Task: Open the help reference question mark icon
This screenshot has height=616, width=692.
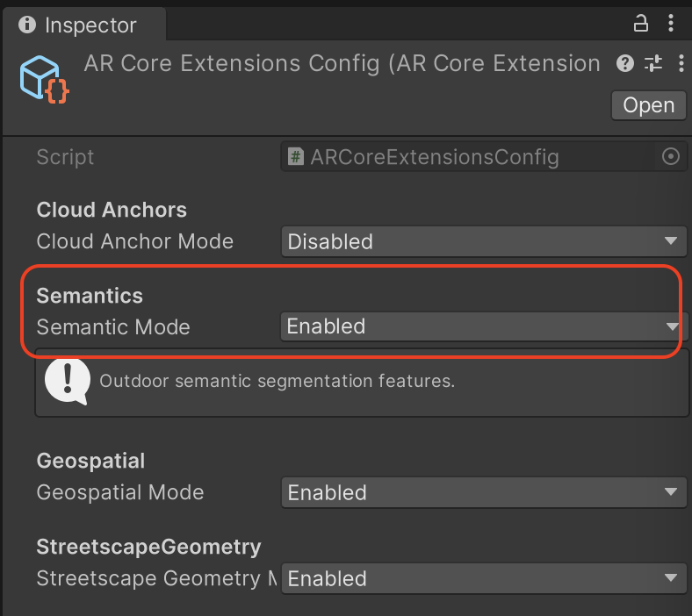Action: [625, 63]
